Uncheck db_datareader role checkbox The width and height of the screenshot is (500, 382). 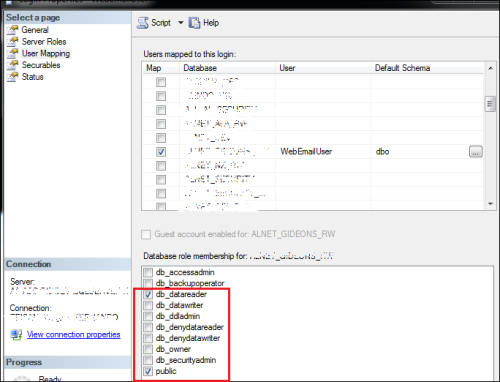coord(148,295)
